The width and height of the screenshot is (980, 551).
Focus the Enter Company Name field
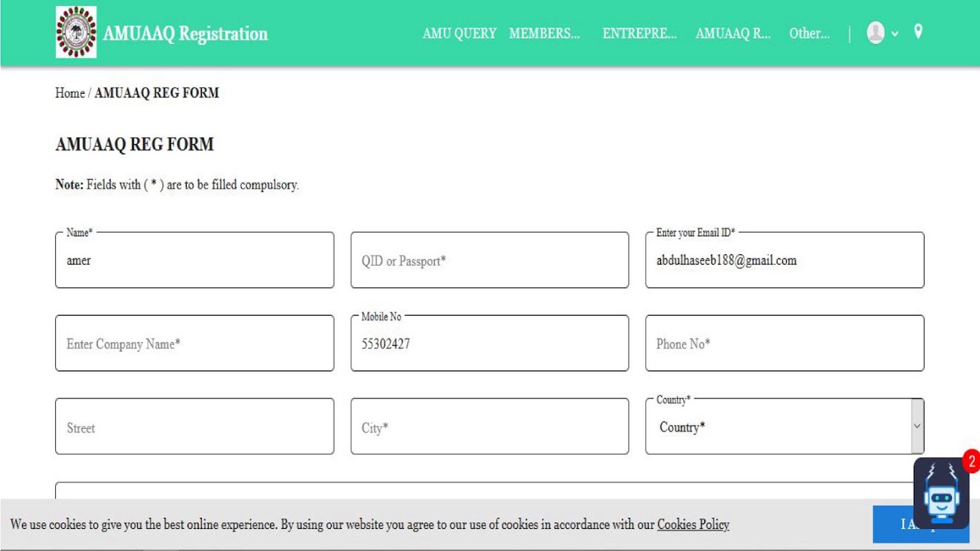coord(194,344)
